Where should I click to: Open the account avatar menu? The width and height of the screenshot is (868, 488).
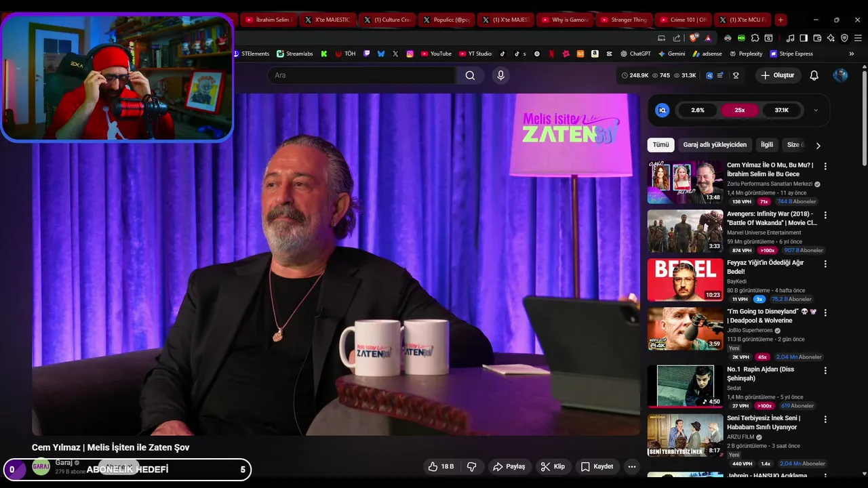pyautogui.click(x=840, y=75)
